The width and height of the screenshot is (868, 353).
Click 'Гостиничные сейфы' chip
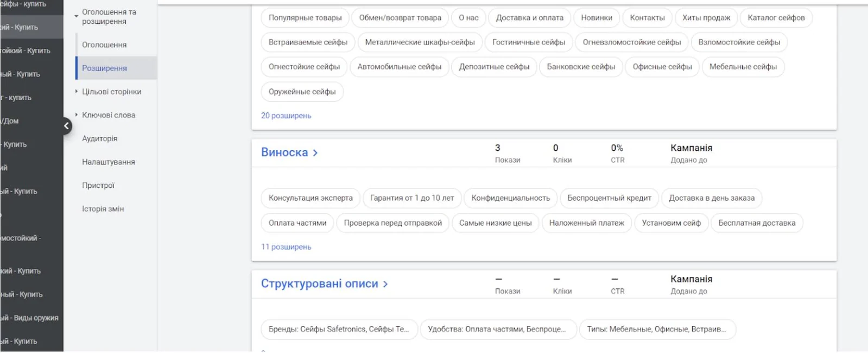[x=529, y=42]
